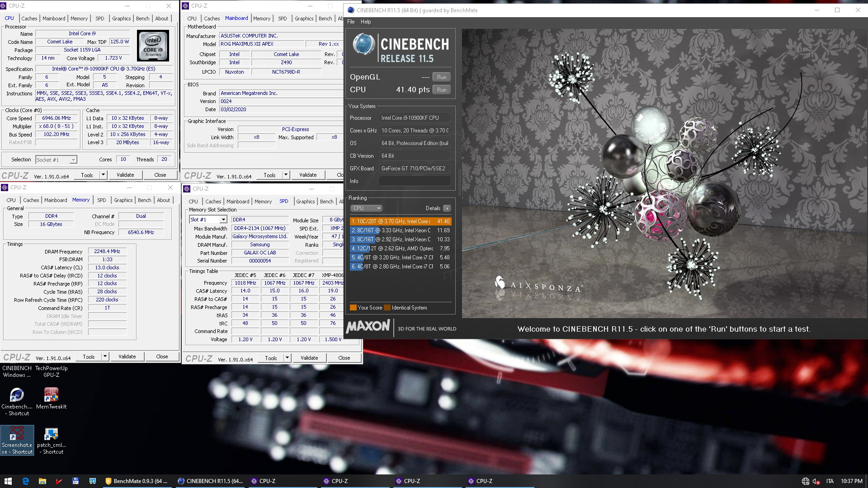Switch to Graphics tab in Memory window
This screenshot has height=488, width=868.
pyautogui.click(x=123, y=200)
